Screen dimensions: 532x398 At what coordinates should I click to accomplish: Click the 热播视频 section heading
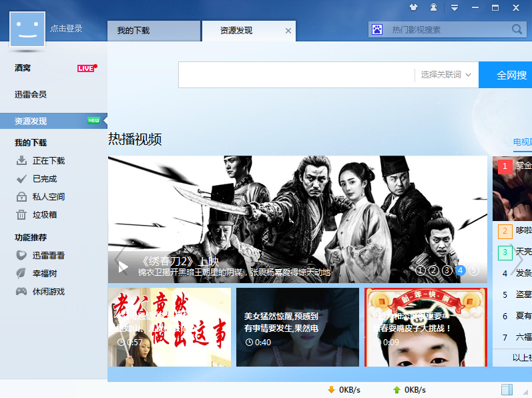[135, 140]
